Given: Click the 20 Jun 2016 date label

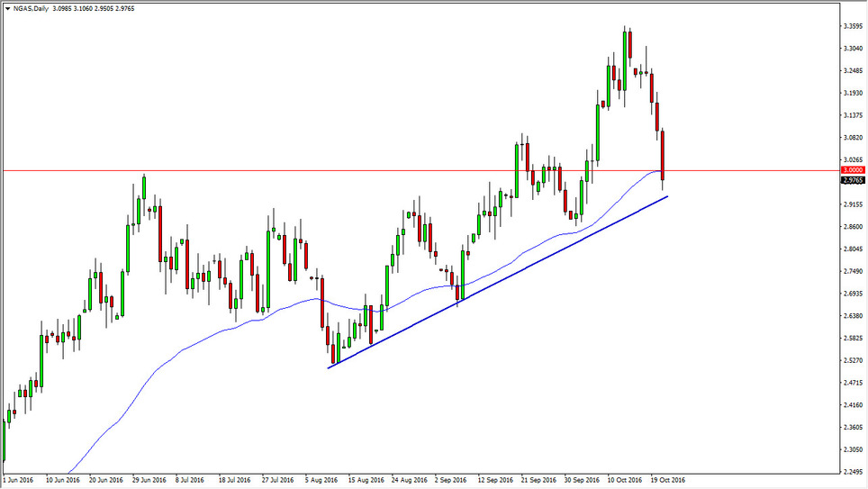Looking at the screenshot, I should [105, 480].
